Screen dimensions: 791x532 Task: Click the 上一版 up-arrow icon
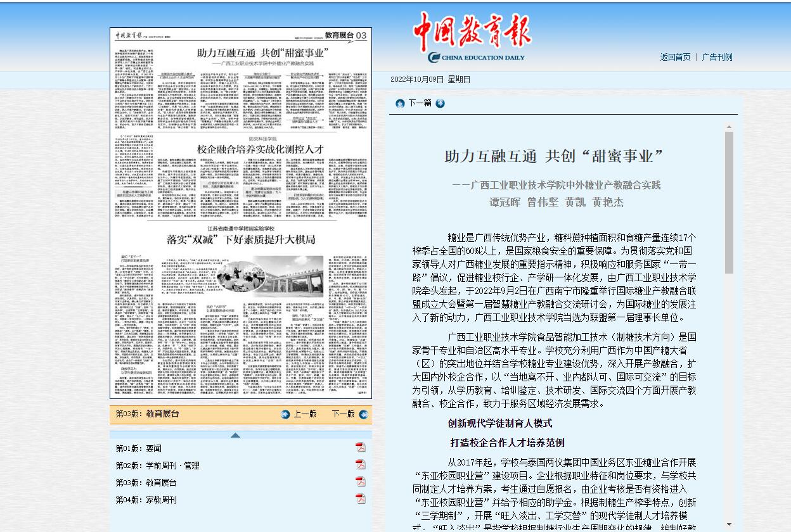click(285, 414)
